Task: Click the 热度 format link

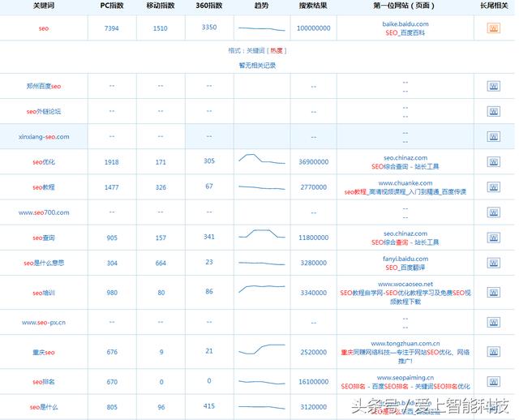Action: click(277, 50)
